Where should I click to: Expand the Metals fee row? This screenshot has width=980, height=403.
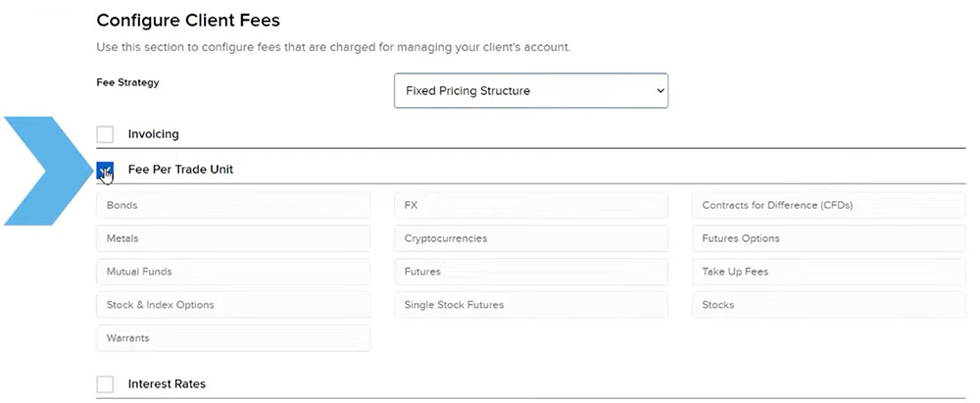pyautogui.click(x=233, y=238)
